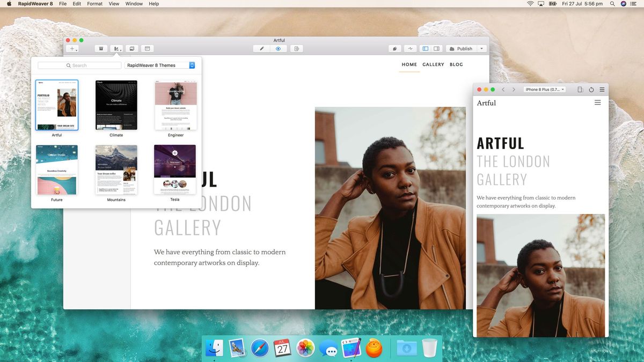Click the media image icon in the toolbar
This screenshot has width=644, height=362.
pos(132,48)
